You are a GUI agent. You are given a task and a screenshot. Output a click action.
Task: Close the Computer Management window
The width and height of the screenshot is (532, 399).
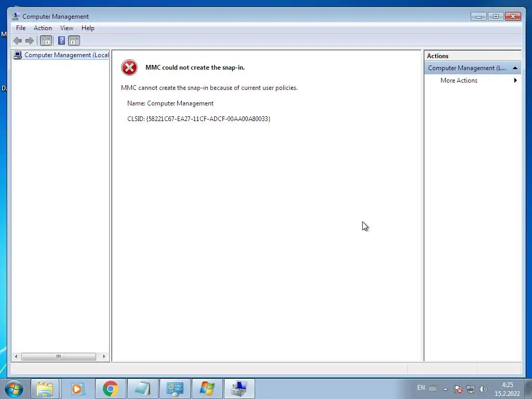pyautogui.click(x=513, y=16)
